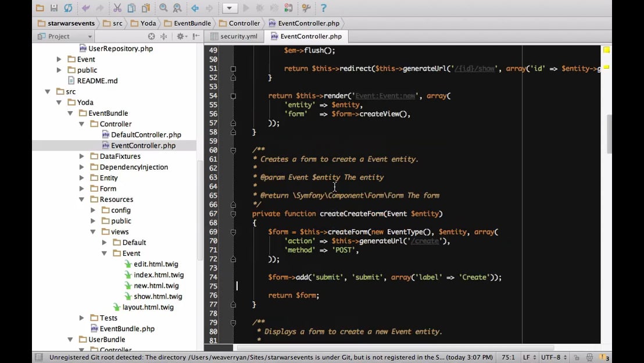Click the Paste clipboard icon

145,8
